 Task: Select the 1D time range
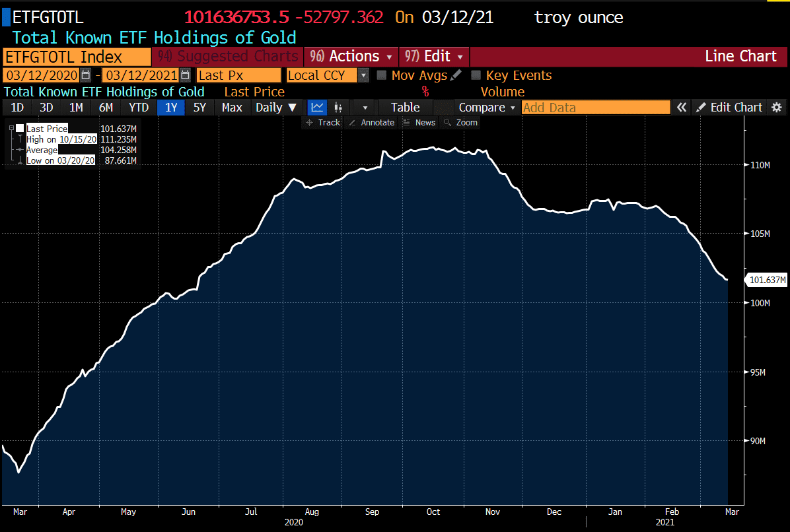17,107
